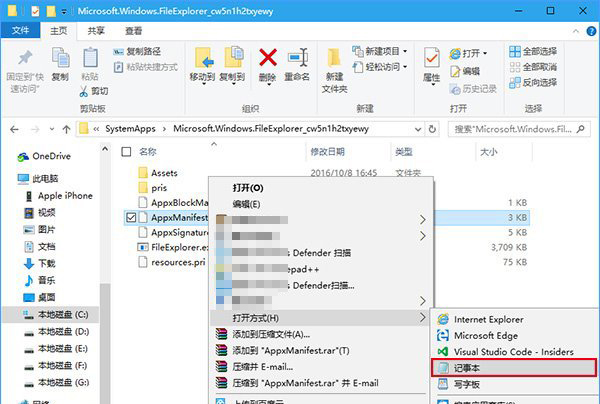Open Internet Explorer from Open With submenu
This screenshot has width=600, height=404.
tap(488, 319)
